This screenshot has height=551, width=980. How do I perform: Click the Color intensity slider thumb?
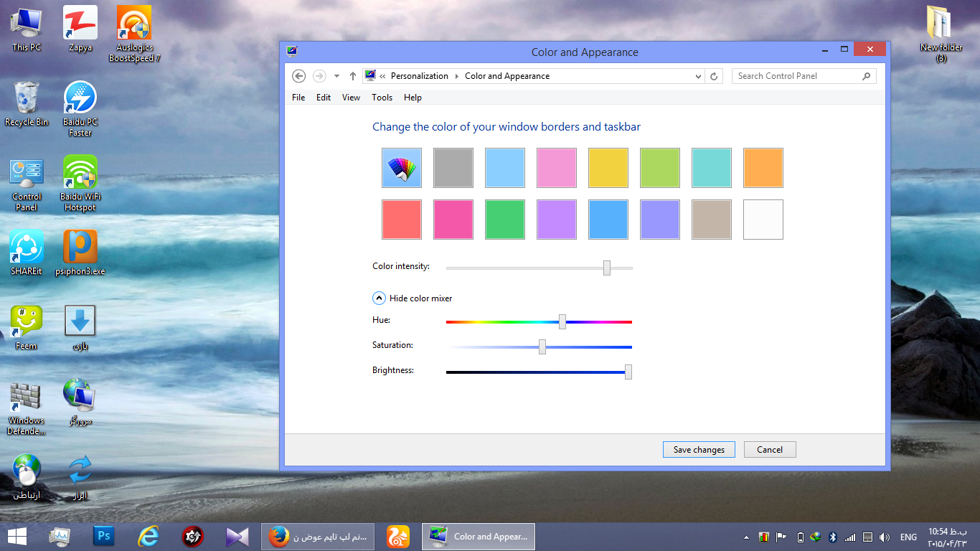607,268
